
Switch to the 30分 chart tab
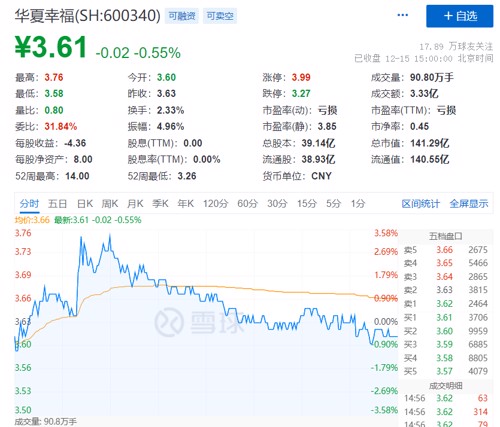(x=277, y=203)
